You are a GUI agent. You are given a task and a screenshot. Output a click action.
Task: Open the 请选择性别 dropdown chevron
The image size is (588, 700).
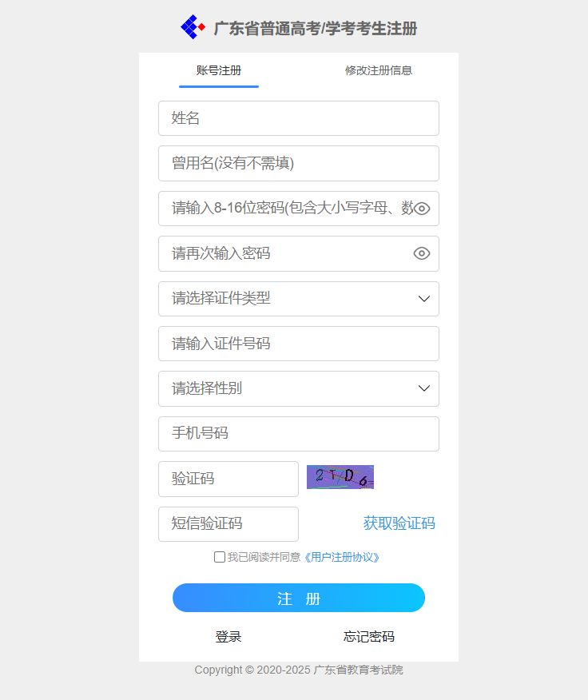423,388
